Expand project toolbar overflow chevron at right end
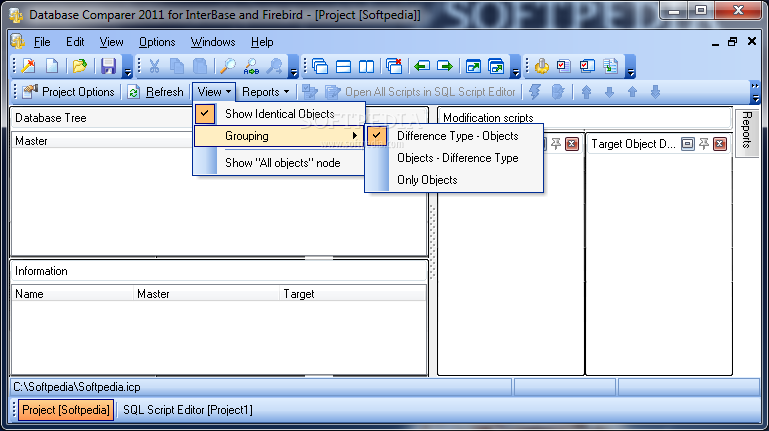 point(755,92)
